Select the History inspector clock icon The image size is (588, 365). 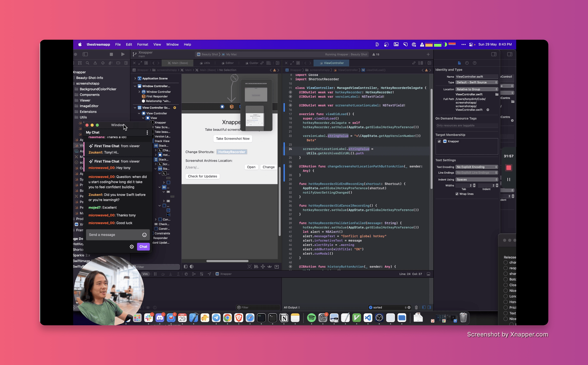pos(467,63)
